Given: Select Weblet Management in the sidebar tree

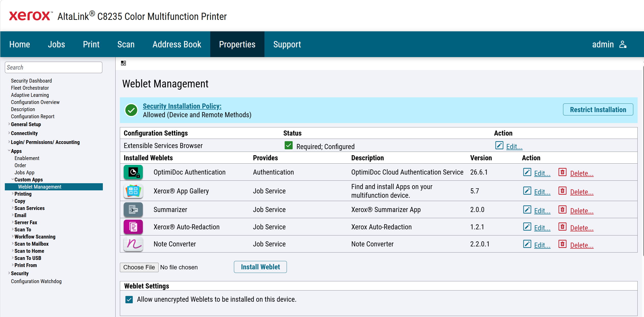Looking at the screenshot, I should 54,187.
